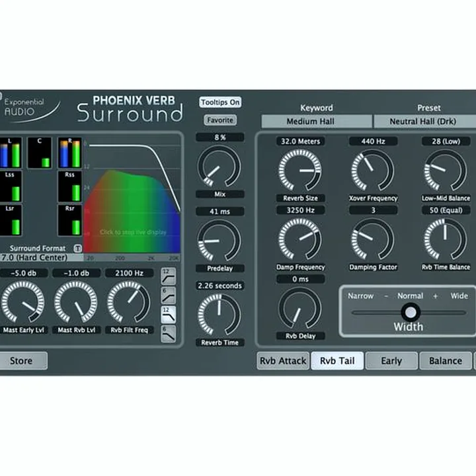This screenshot has height=476, width=476.
Task: Click the R channel level meter
Action: [70, 153]
